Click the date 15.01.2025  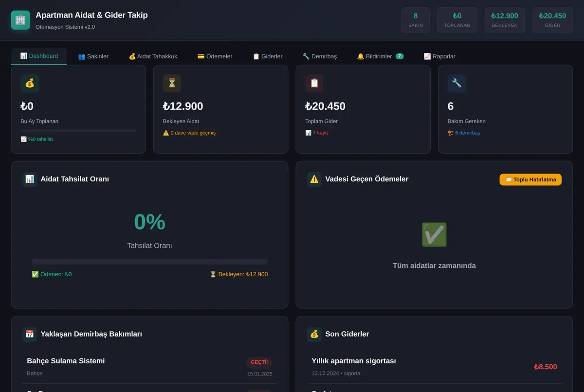(260, 374)
